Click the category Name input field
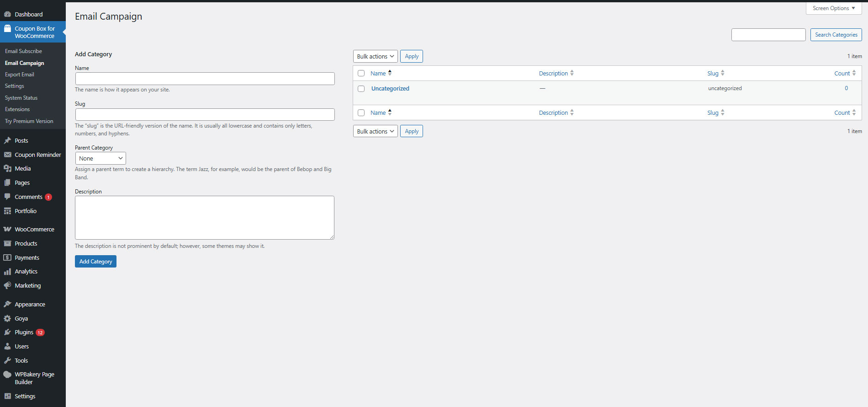Screen dimensions: 868x407 click(205, 79)
